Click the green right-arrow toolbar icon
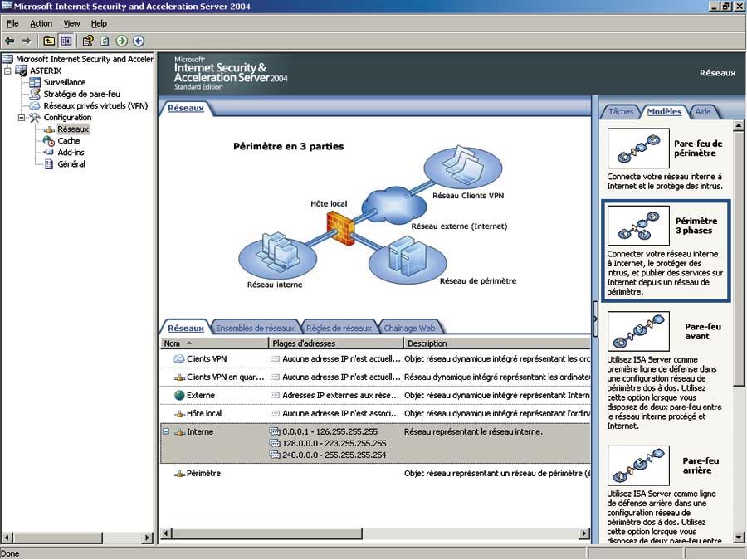The image size is (747, 560). pyautogui.click(x=122, y=41)
